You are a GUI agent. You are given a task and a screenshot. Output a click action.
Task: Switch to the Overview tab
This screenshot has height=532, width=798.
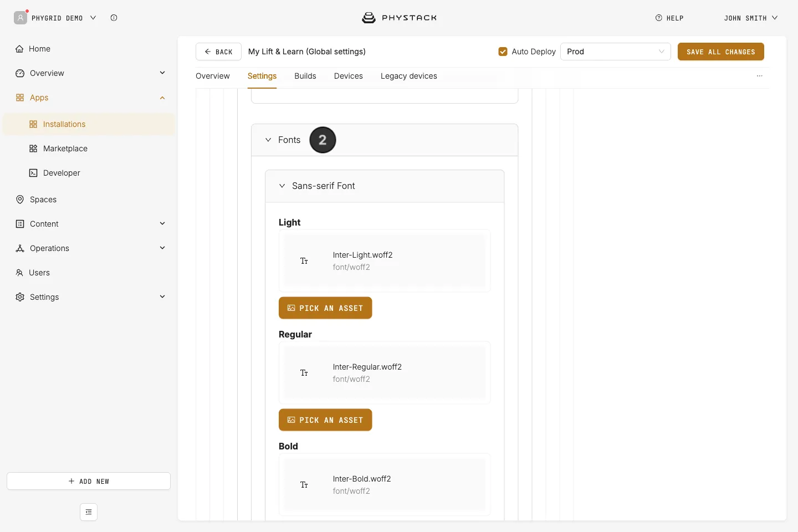[x=213, y=76]
